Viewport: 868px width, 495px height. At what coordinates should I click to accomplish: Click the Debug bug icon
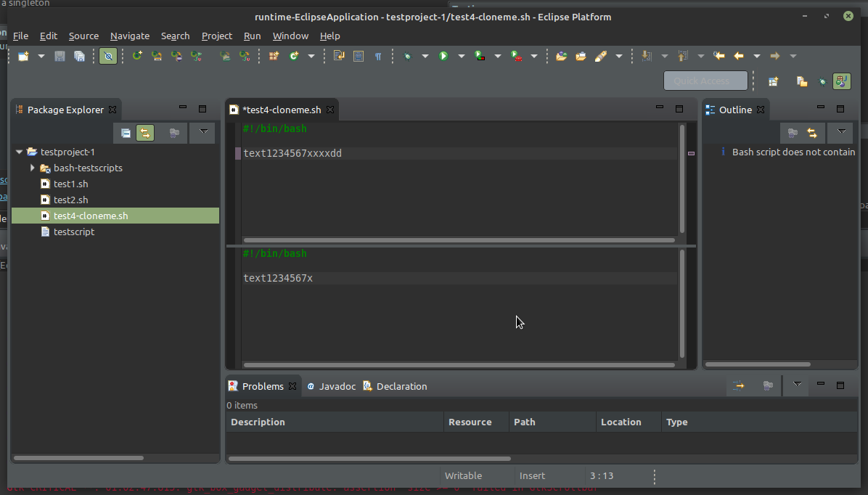coord(408,56)
